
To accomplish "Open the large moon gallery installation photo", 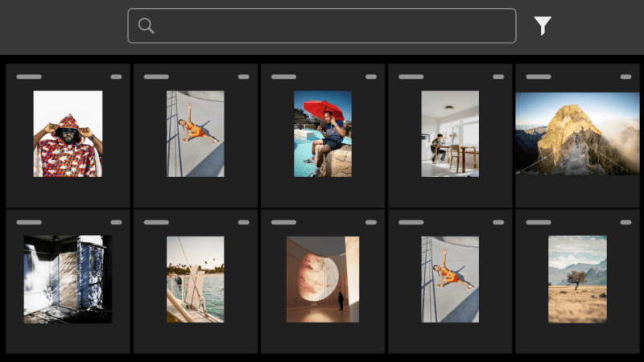I will click(323, 279).
